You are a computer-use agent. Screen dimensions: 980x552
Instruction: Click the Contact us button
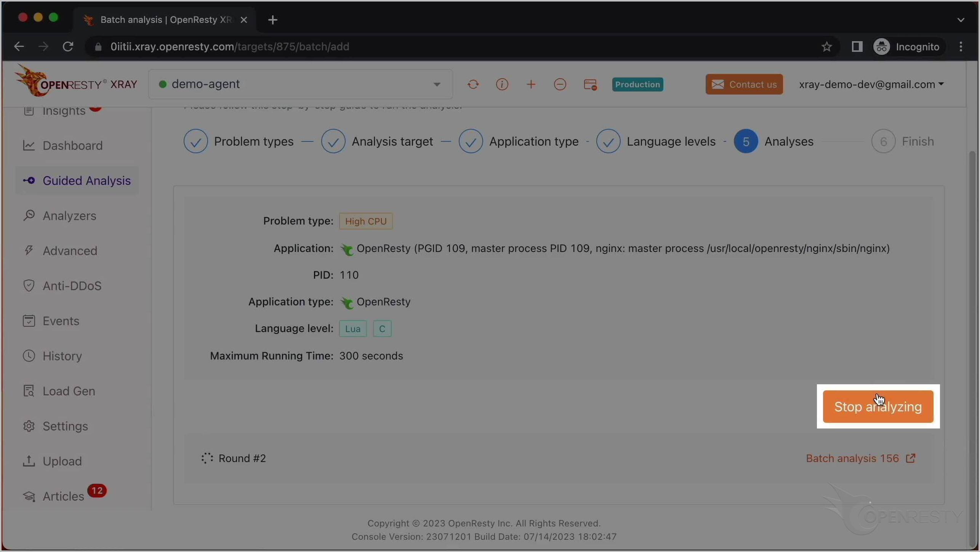click(744, 84)
